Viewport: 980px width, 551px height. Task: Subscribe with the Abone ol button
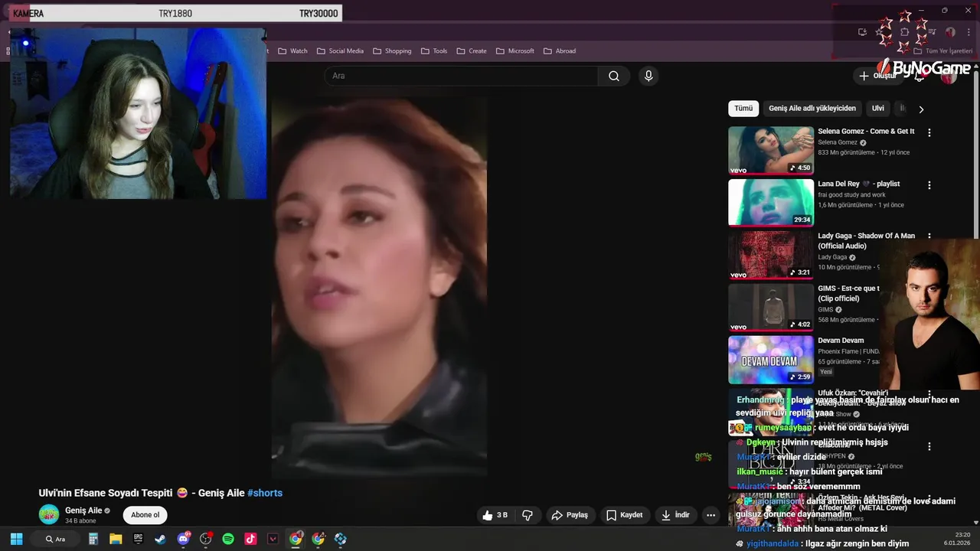point(145,515)
